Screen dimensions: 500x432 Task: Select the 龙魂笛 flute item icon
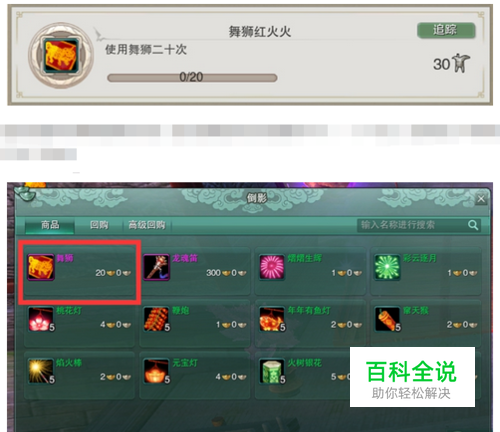point(156,267)
